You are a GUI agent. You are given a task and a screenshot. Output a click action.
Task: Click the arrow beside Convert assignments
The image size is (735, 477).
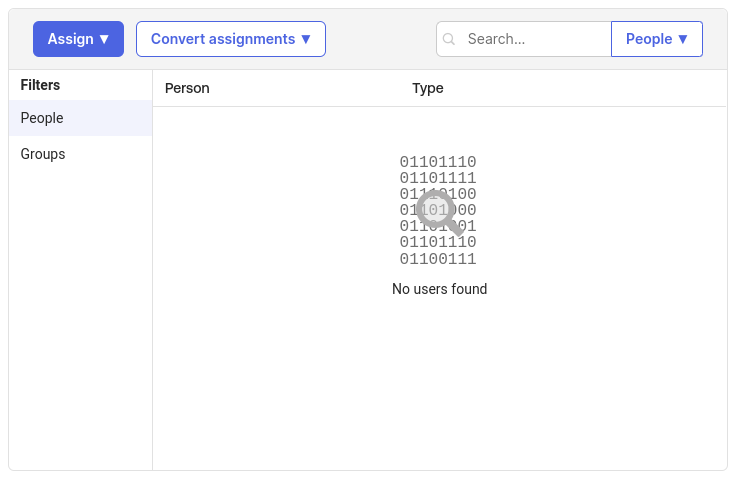pos(306,39)
